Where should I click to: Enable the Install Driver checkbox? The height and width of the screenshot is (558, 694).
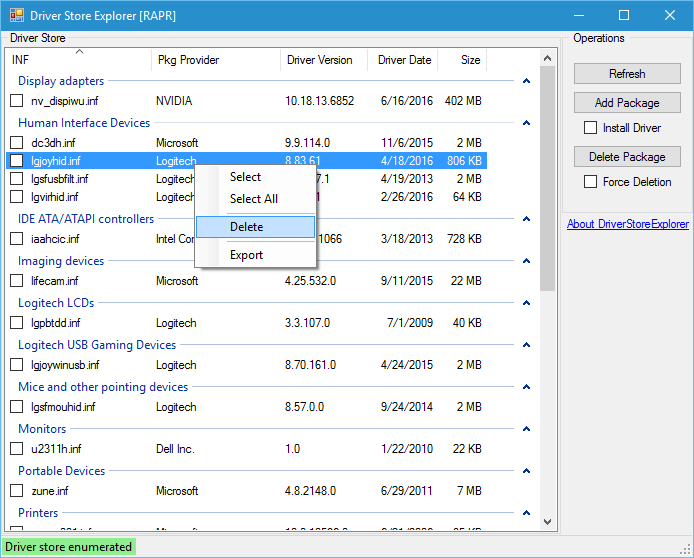point(590,128)
